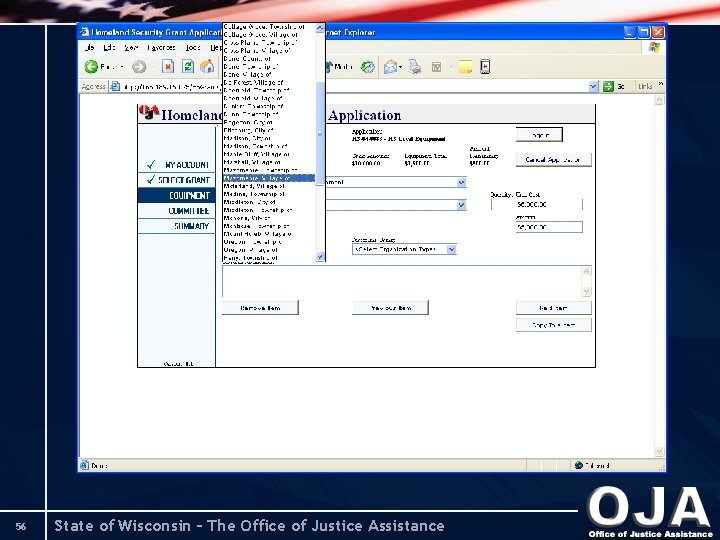Click the list box scroll down arrow
This screenshot has height=540, width=720.
click(x=320, y=257)
